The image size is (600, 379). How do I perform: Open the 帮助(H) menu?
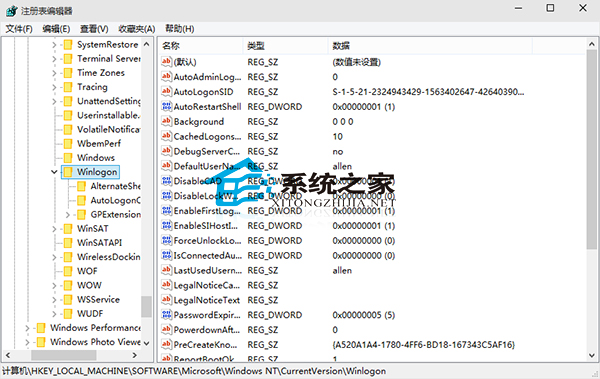tap(179, 29)
